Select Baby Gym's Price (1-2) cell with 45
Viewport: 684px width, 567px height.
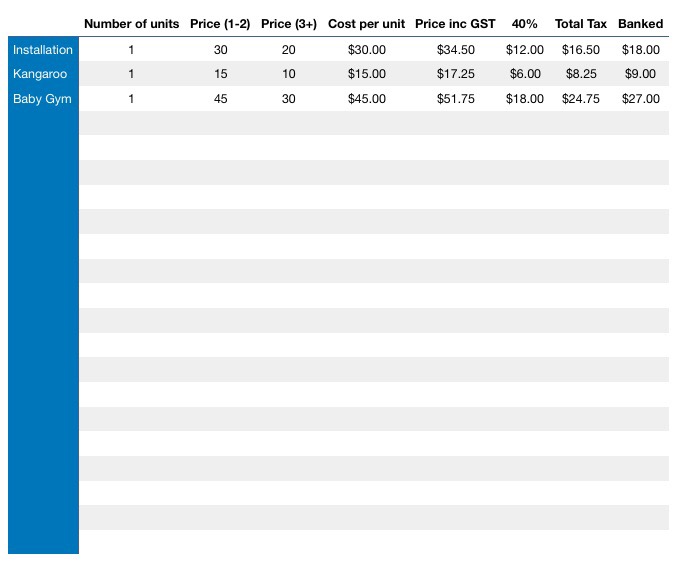click(x=220, y=99)
